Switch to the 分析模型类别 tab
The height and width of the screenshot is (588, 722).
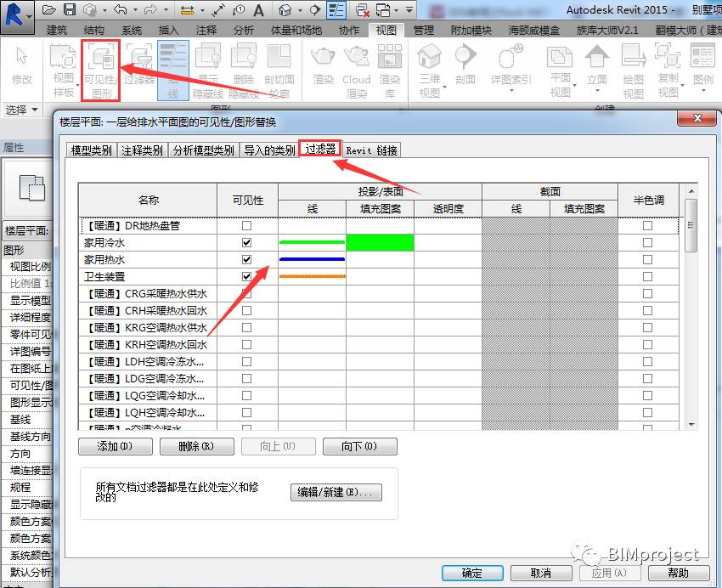click(x=204, y=150)
